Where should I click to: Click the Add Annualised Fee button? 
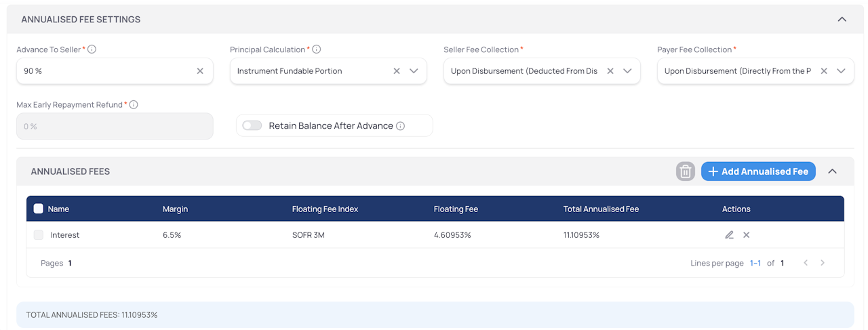[758, 171]
